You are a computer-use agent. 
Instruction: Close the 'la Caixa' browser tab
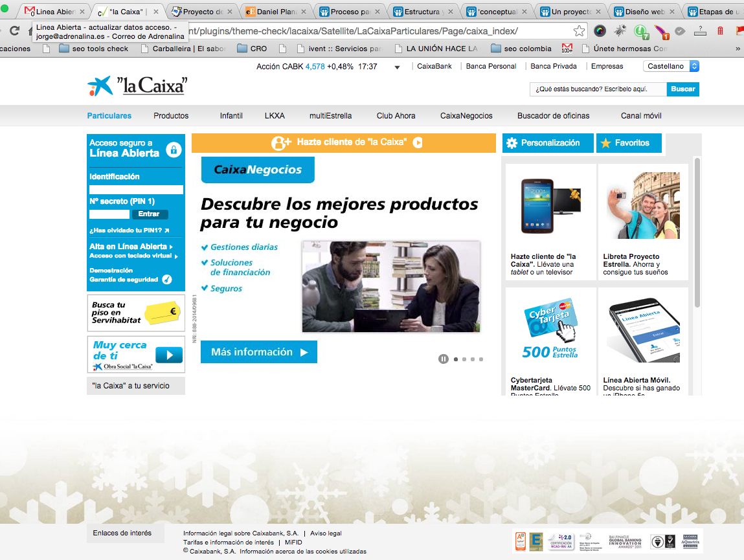[155, 12]
